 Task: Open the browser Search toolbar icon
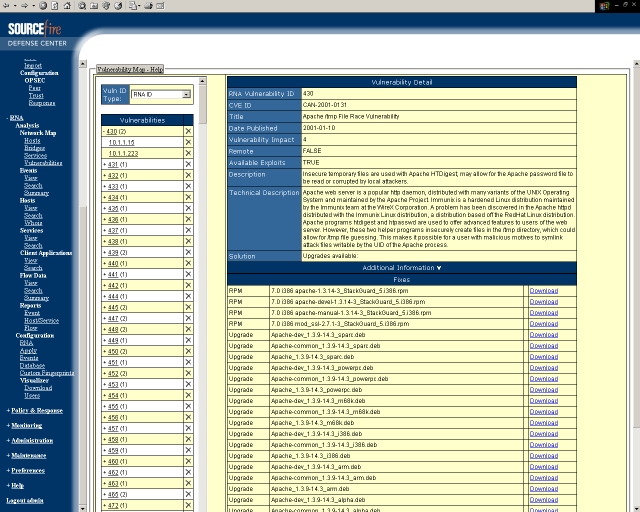[x=82, y=6]
